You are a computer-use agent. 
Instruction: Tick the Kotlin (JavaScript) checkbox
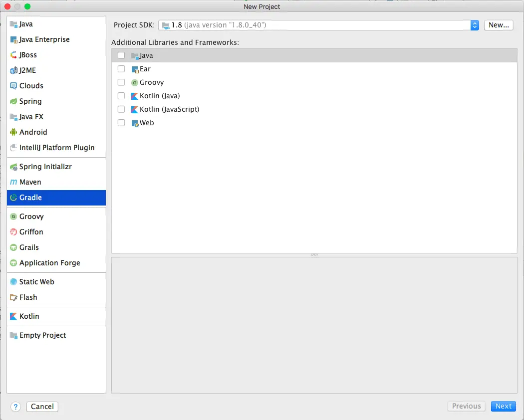121,109
